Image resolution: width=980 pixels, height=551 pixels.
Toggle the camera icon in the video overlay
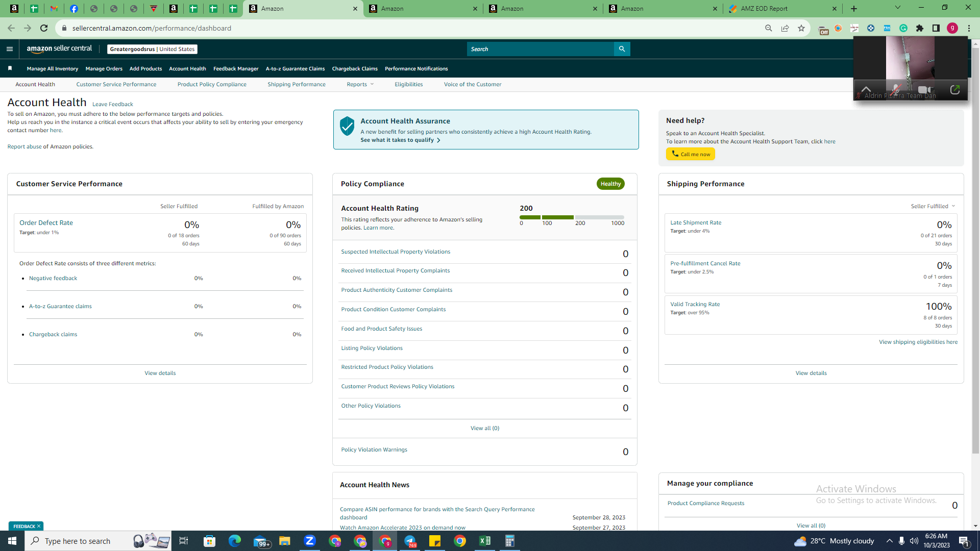coord(924,90)
